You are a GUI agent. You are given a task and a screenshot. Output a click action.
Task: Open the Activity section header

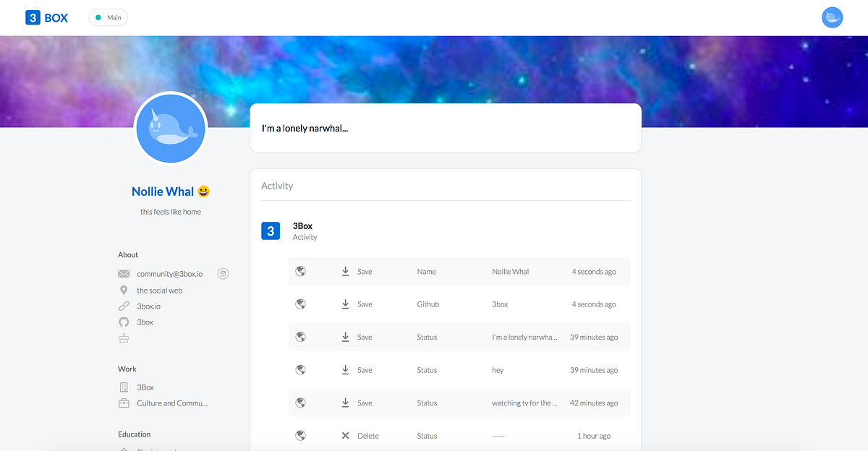click(277, 186)
